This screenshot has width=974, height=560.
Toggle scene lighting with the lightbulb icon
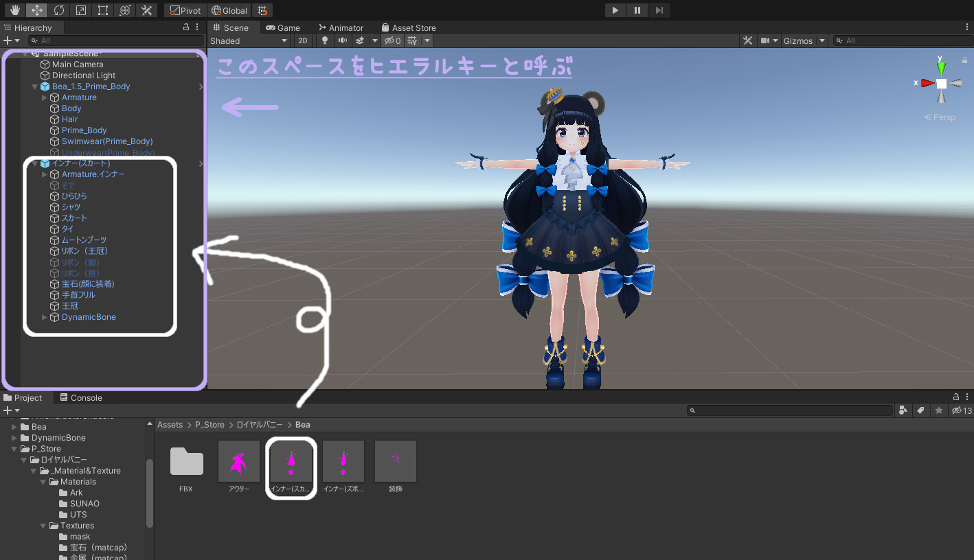tap(325, 40)
